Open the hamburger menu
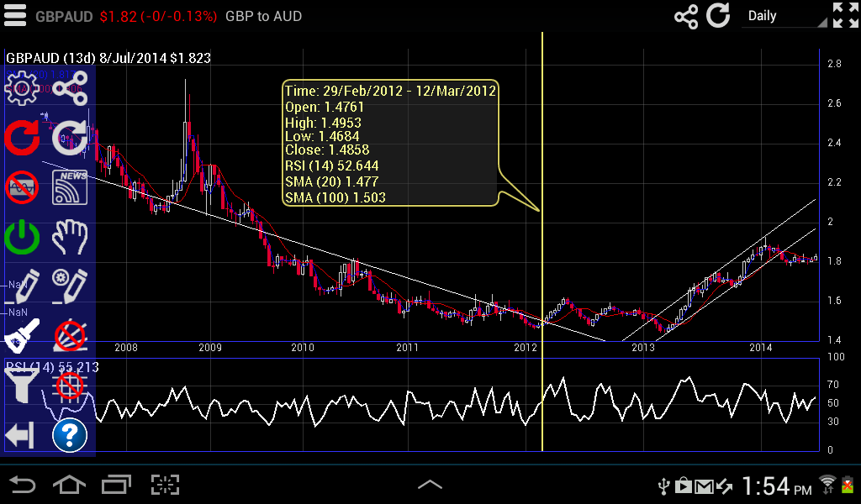Viewport: 861px width, 504px height. tap(14, 14)
